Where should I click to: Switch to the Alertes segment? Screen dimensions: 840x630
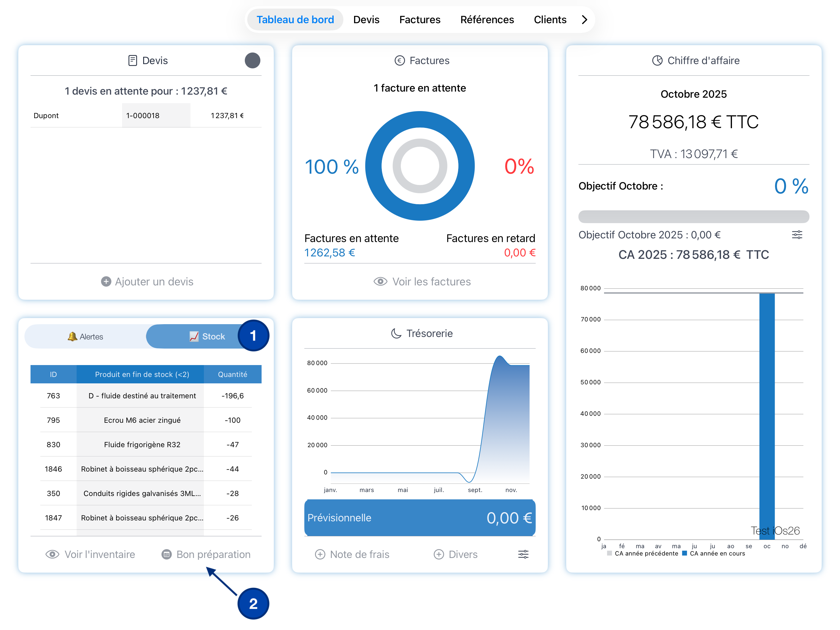point(85,336)
